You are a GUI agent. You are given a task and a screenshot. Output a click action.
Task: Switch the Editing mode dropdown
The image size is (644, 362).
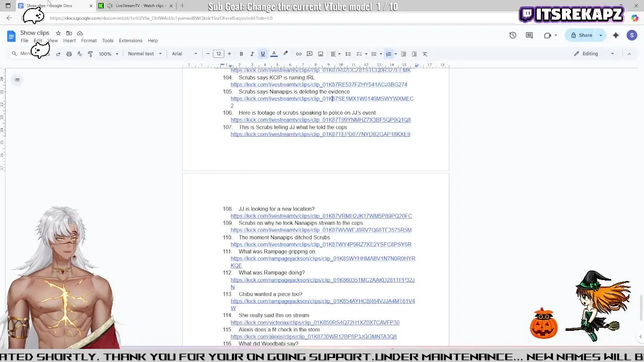(x=594, y=54)
